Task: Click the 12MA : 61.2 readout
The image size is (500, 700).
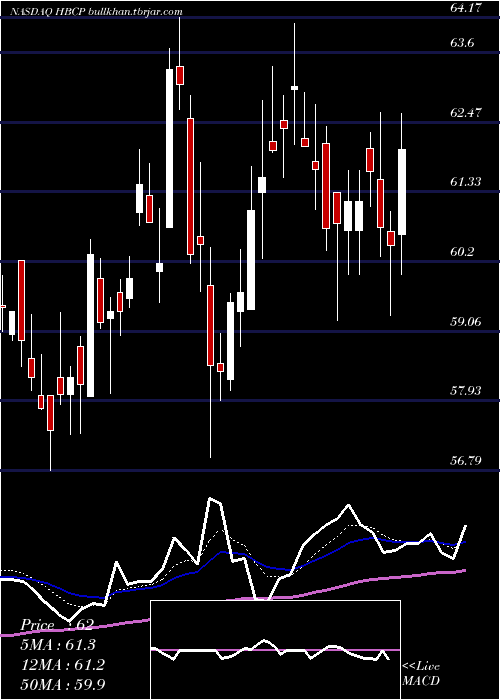Action: (62, 665)
